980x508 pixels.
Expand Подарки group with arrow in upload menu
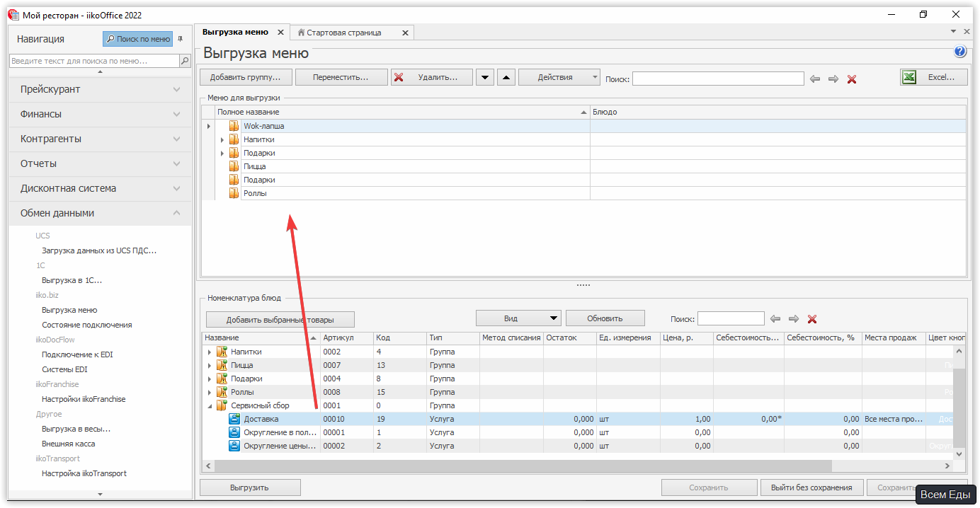pos(222,154)
